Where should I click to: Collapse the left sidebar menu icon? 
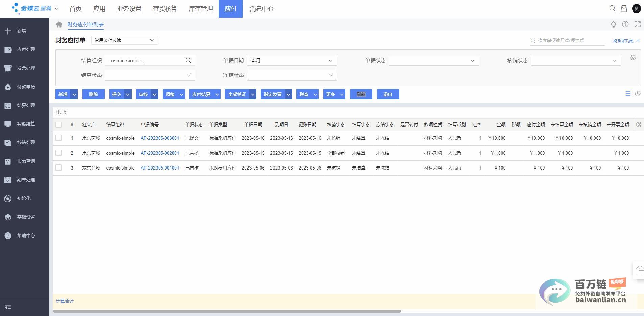coord(8,308)
